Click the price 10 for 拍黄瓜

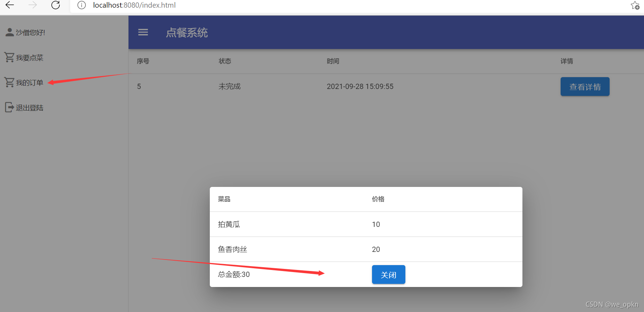pyautogui.click(x=376, y=224)
